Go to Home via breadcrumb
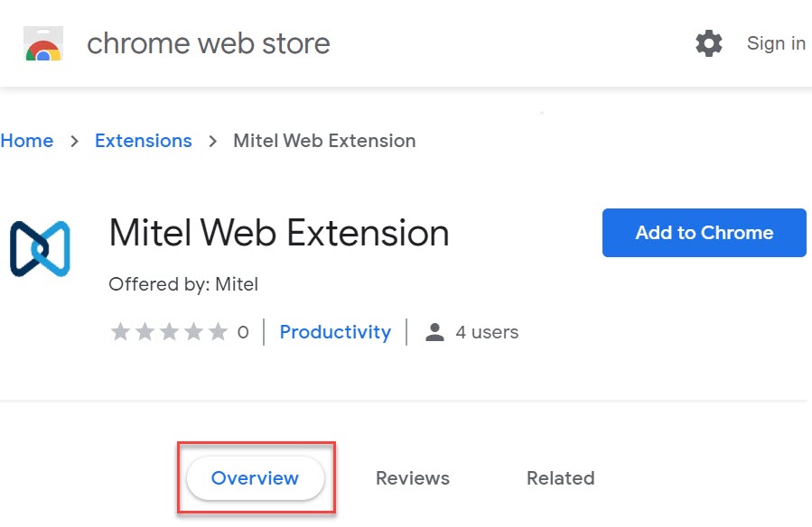This screenshot has height=527, width=812. pyautogui.click(x=27, y=141)
